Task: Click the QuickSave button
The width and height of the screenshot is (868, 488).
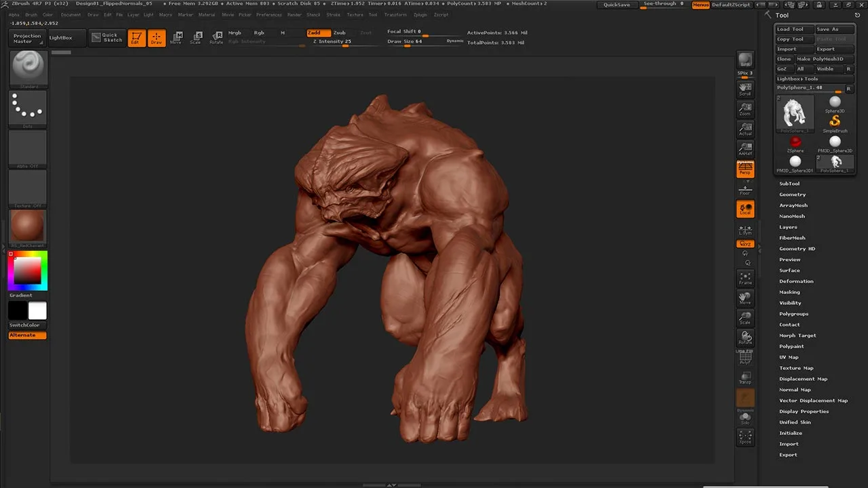Action: coord(616,5)
